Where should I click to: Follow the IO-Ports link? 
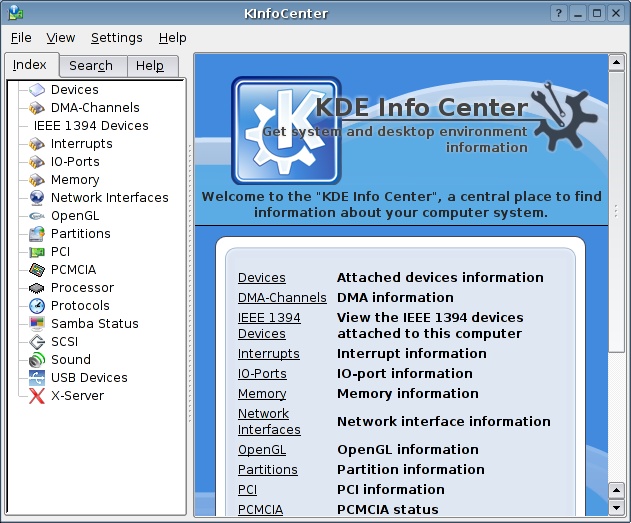click(262, 374)
